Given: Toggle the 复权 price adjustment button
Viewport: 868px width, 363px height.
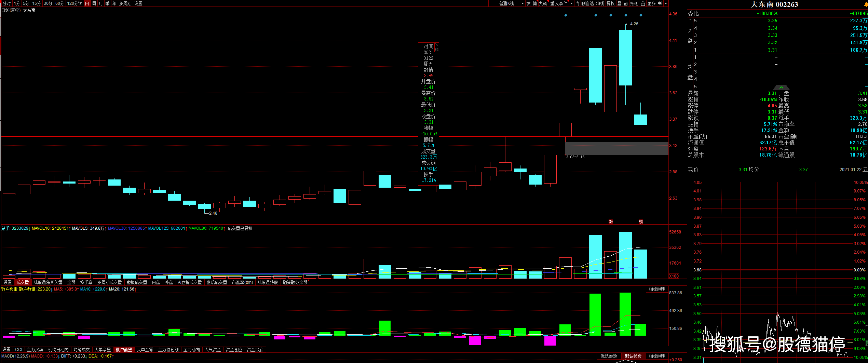Looking at the screenshot, I should [610, 3].
